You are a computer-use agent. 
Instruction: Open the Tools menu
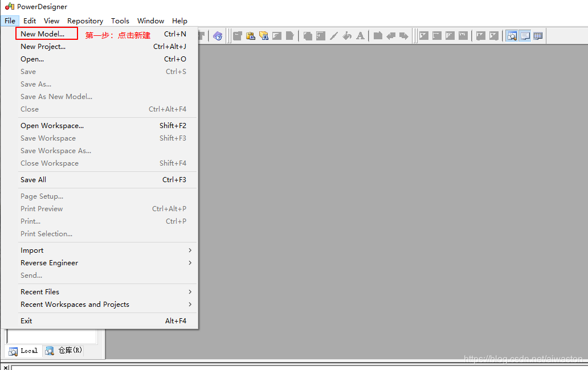pos(120,21)
